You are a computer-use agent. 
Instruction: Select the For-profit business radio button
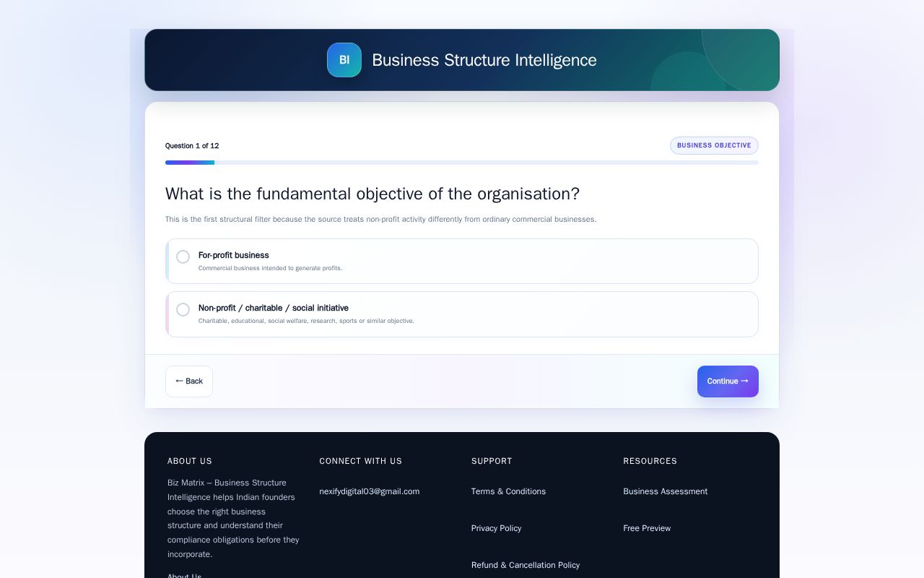[x=183, y=256]
